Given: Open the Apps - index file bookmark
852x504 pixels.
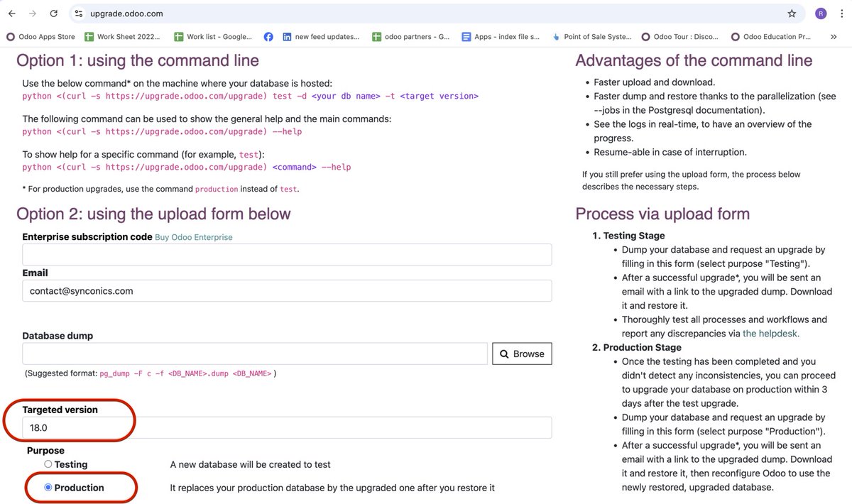Looking at the screenshot, I should (x=501, y=37).
